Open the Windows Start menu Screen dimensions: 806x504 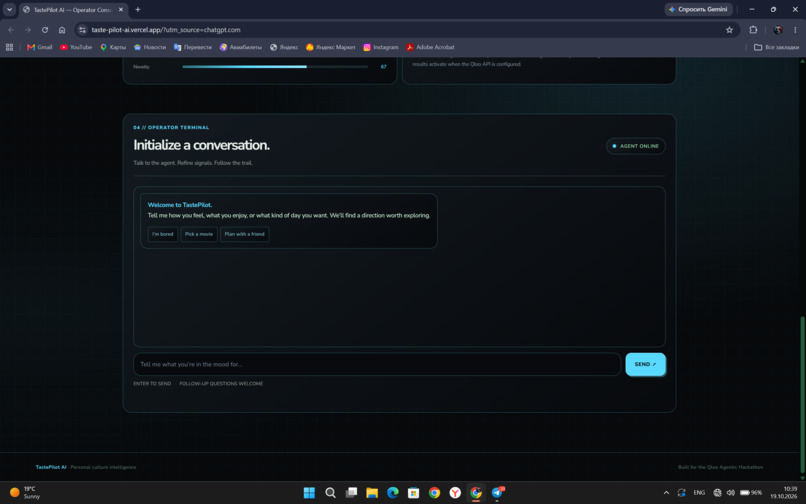pos(309,493)
